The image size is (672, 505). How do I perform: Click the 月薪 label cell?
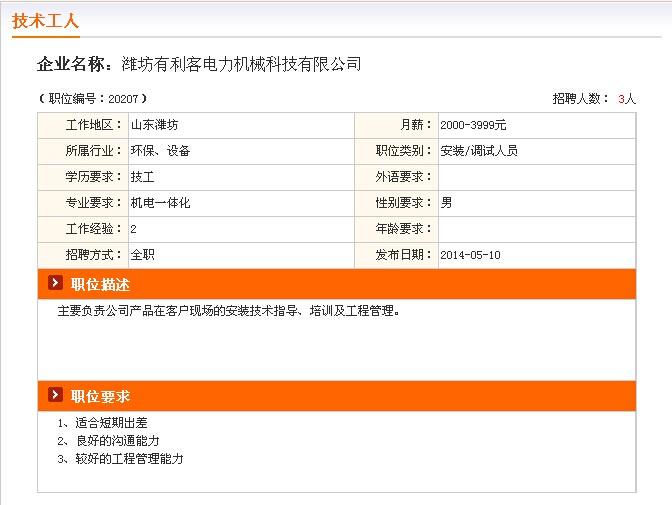point(396,125)
